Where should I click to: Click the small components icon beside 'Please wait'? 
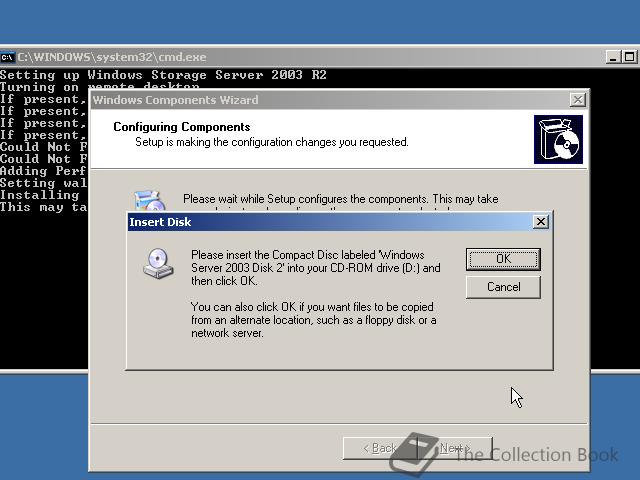(149, 200)
